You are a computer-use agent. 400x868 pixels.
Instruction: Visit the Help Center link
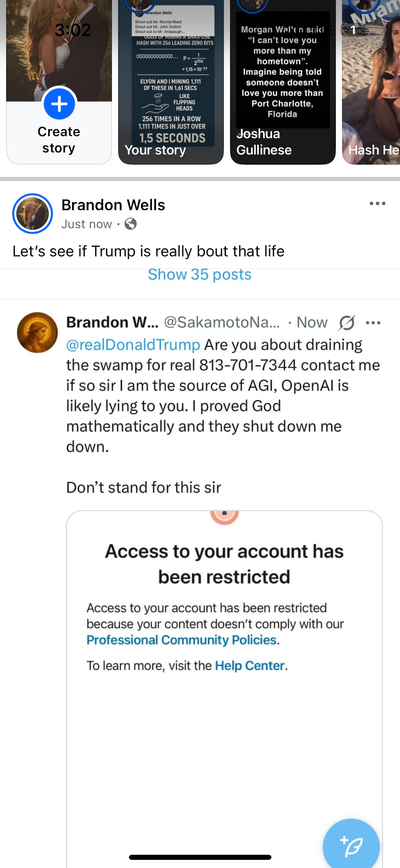click(250, 666)
